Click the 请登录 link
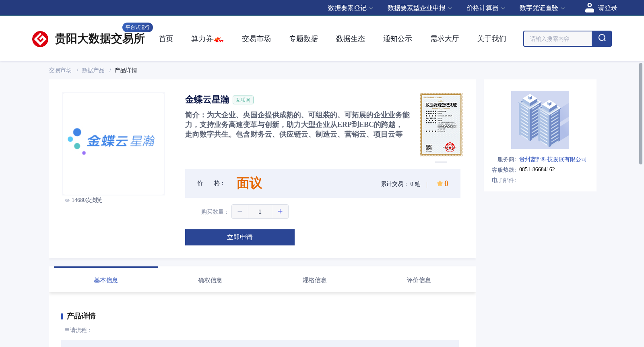 tap(607, 8)
